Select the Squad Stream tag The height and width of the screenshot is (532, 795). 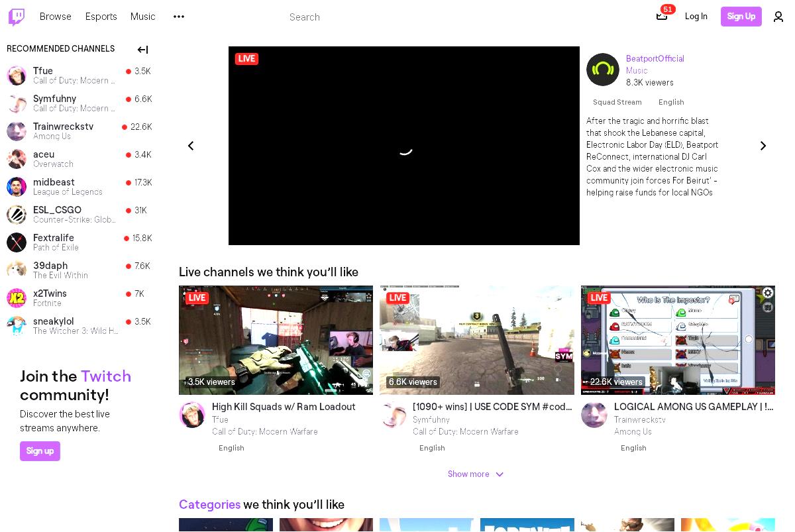pyautogui.click(x=617, y=102)
